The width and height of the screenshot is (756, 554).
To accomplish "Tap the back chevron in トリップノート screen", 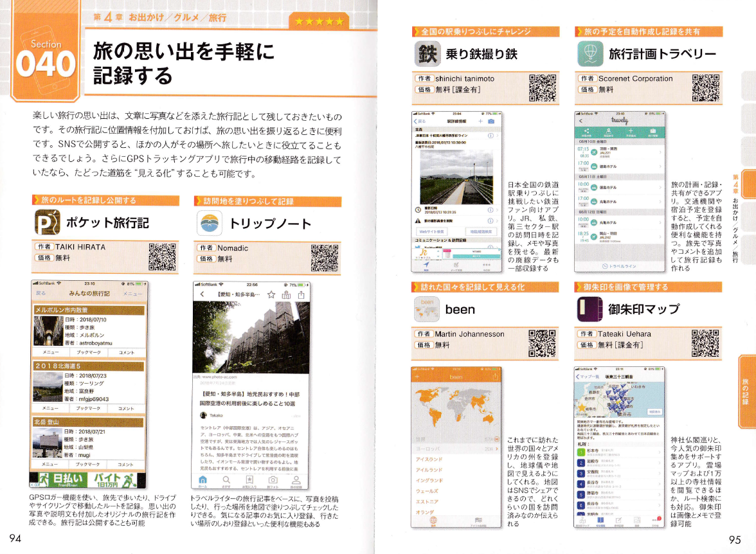I will click(x=203, y=294).
